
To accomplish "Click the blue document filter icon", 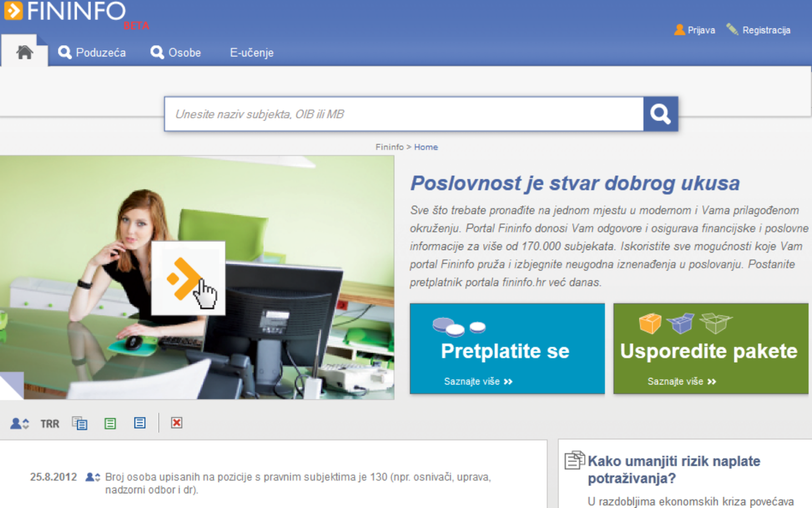I will (140, 423).
